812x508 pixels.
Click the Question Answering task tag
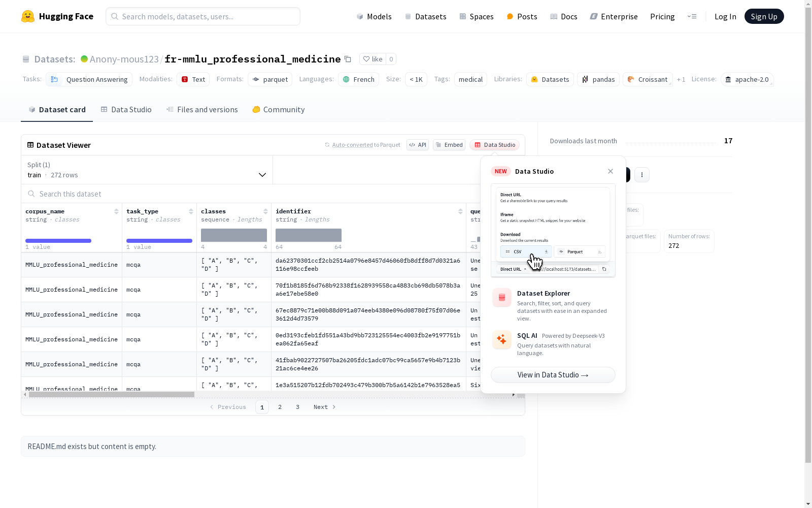[89, 79]
